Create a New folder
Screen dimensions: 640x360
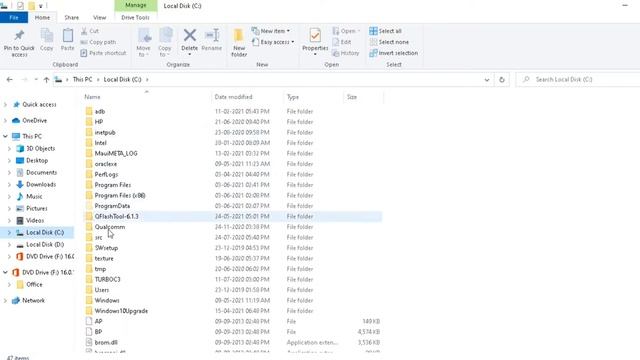pos(239,42)
